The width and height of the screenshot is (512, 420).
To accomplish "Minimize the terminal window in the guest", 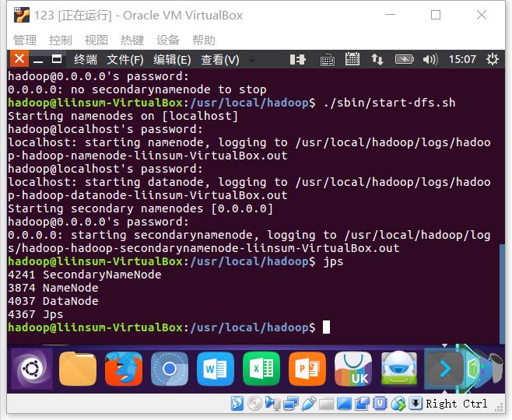I will click(38, 59).
